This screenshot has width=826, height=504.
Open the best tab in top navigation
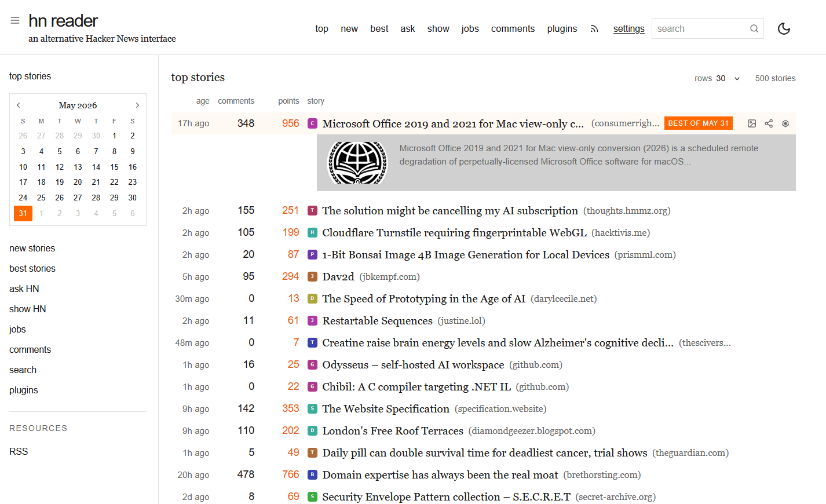(x=379, y=28)
